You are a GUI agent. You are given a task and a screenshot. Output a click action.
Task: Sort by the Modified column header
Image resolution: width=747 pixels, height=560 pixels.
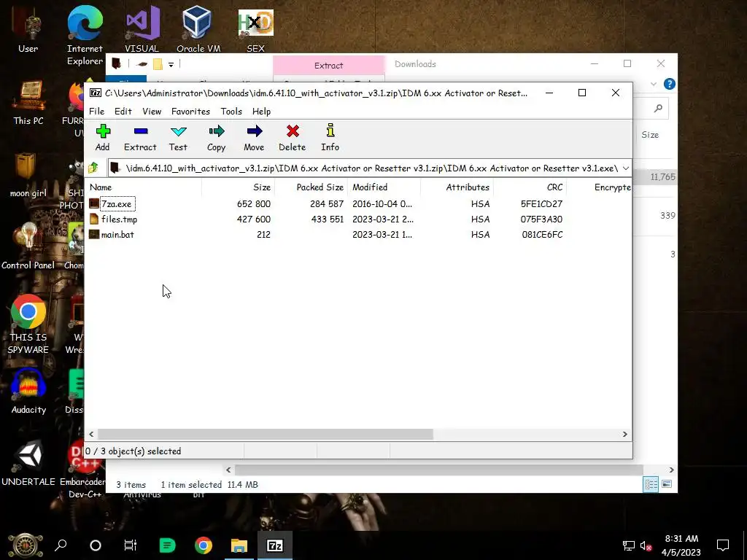click(x=384, y=187)
